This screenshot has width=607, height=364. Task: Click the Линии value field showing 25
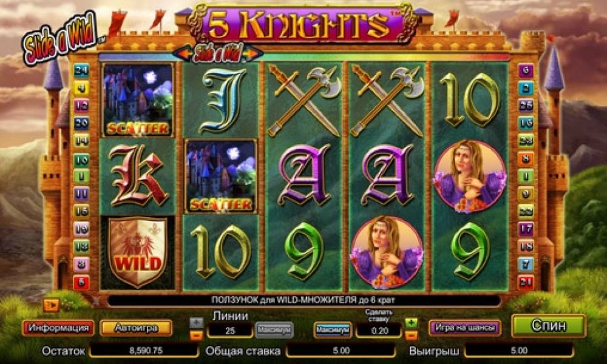(x=230, y=331)
